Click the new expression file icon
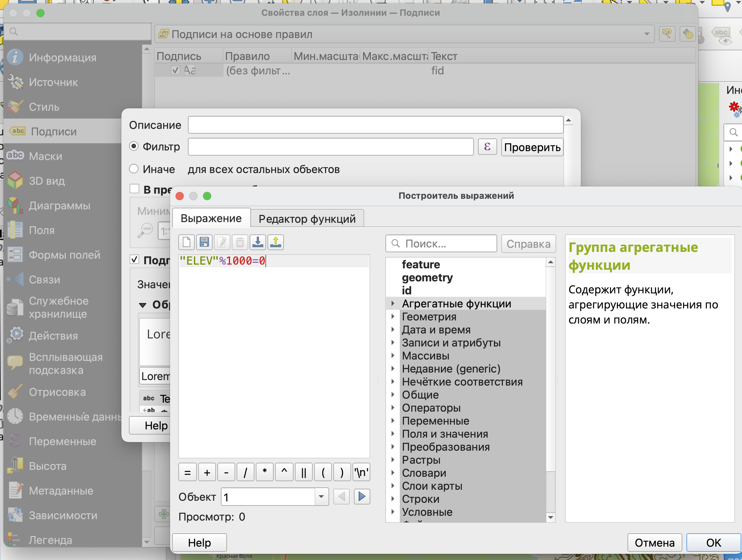This screenshot has width=742, height=560. [x=187, y=243]
